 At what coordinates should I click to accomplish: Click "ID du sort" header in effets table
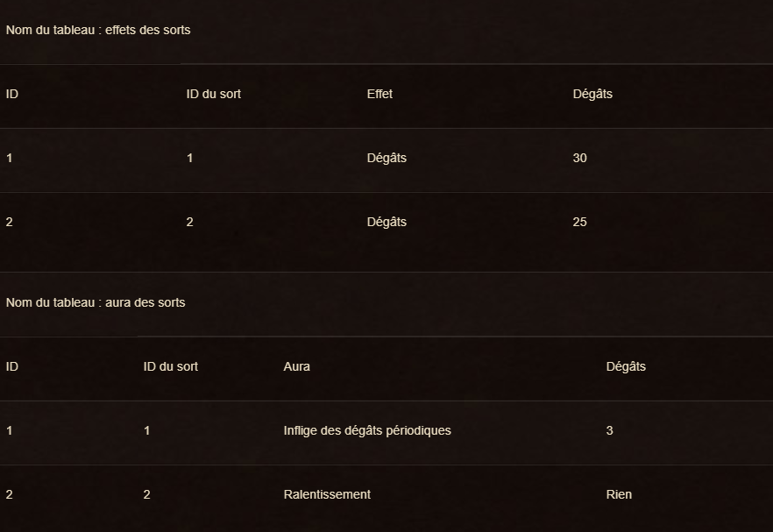click(x=213, y=94)
